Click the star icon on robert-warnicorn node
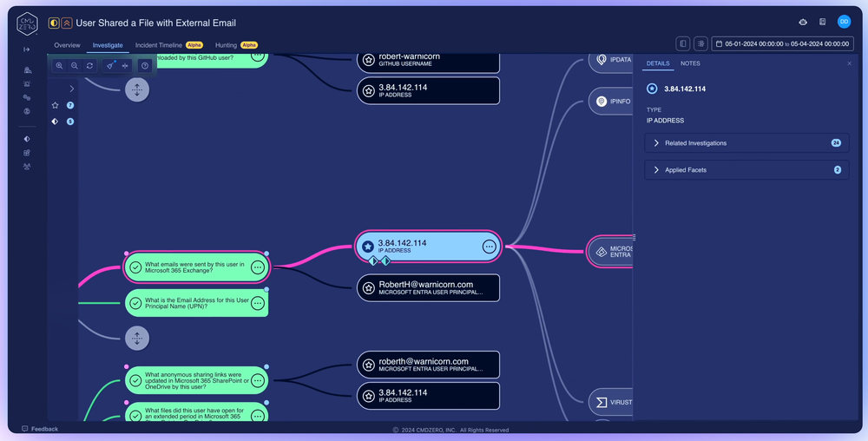 click(369, 60)
